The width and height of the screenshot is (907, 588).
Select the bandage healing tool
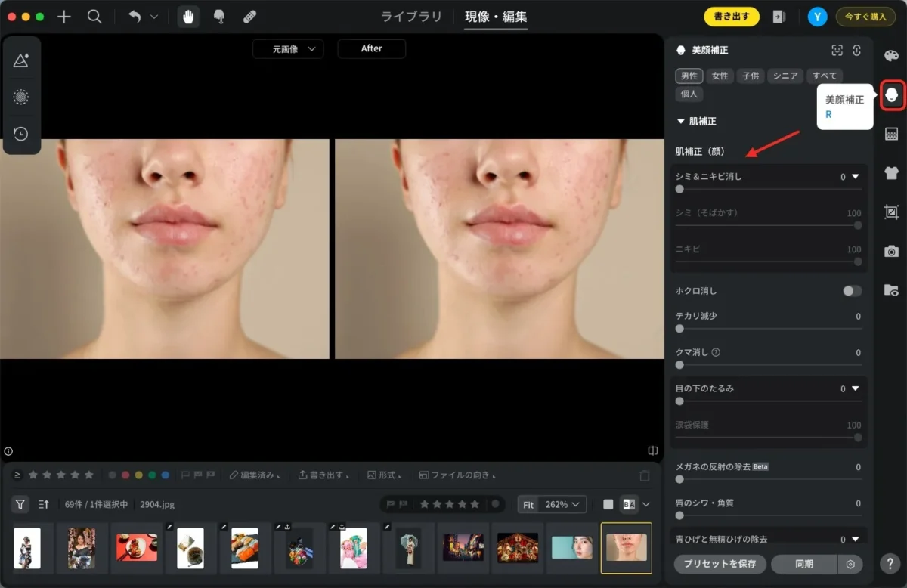(x=249, y=17)
